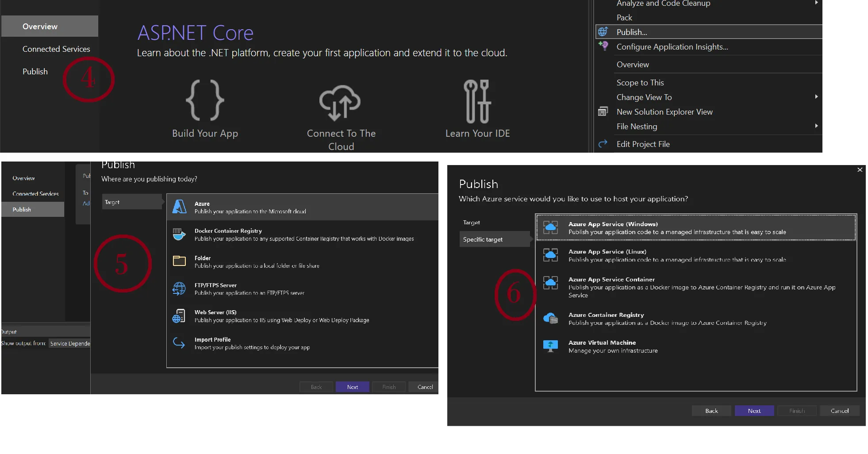
Task: Close the Azure service selection dialog
Action: 860,170
